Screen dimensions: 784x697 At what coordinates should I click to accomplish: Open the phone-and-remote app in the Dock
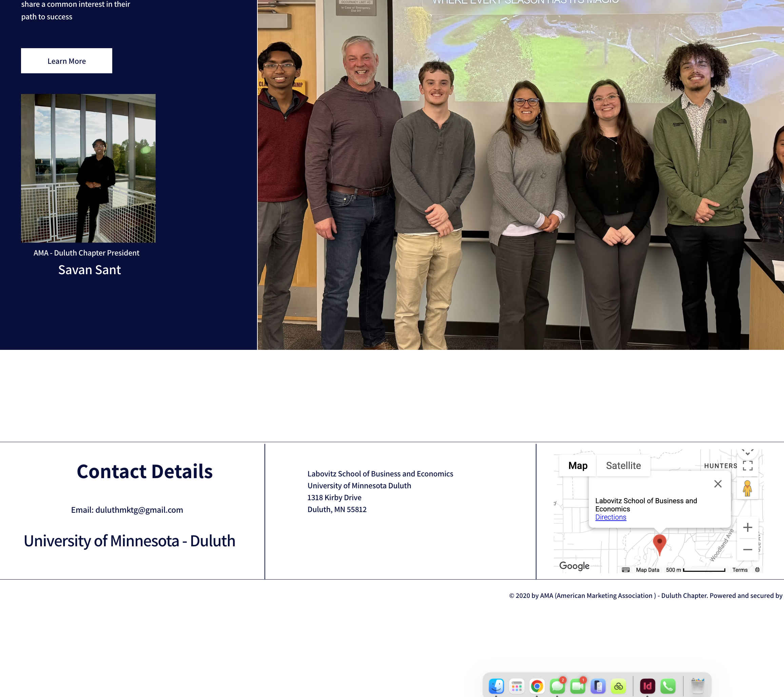[598, 686]
